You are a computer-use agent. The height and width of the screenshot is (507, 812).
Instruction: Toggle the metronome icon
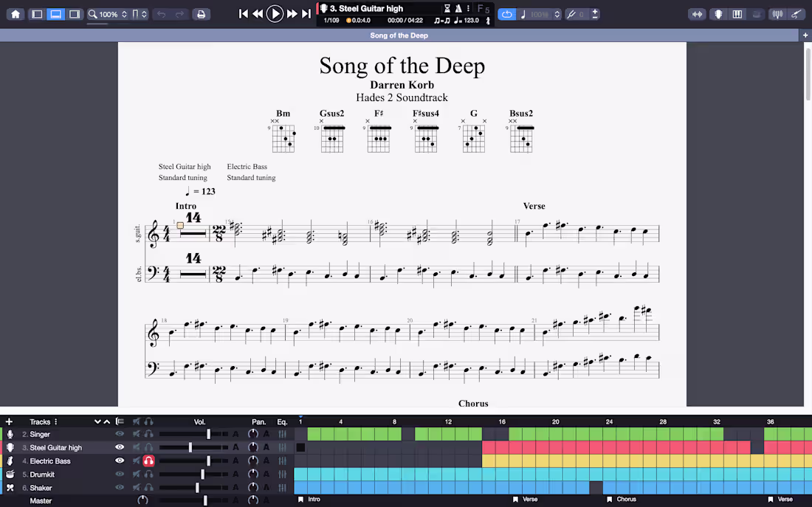pos(458,8)
